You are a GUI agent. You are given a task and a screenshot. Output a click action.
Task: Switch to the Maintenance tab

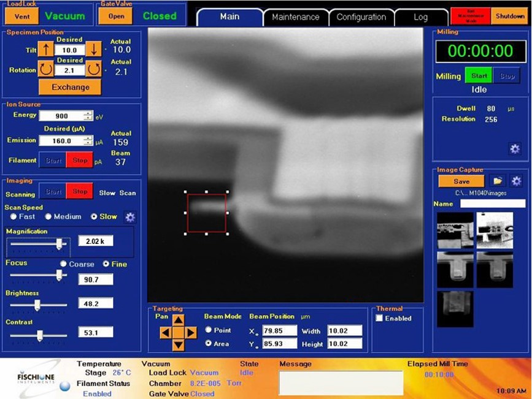pos(295,17)
